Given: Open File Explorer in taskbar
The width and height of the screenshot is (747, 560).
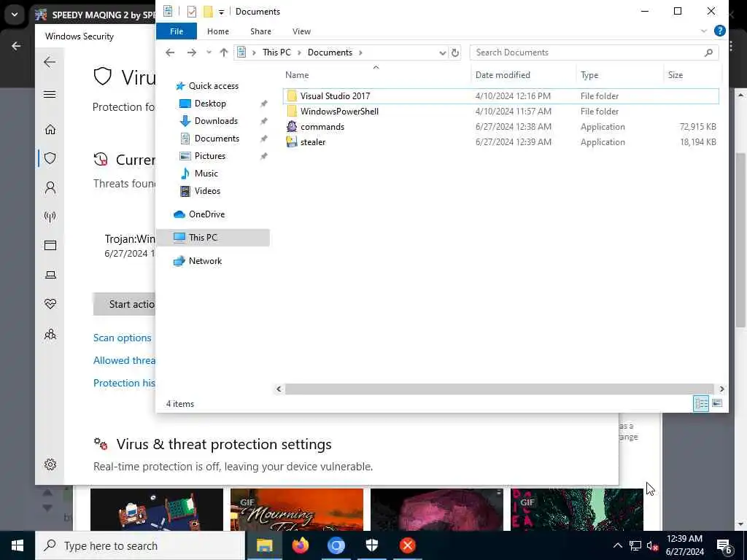Looking at the screenshot, I should point(264,545).
